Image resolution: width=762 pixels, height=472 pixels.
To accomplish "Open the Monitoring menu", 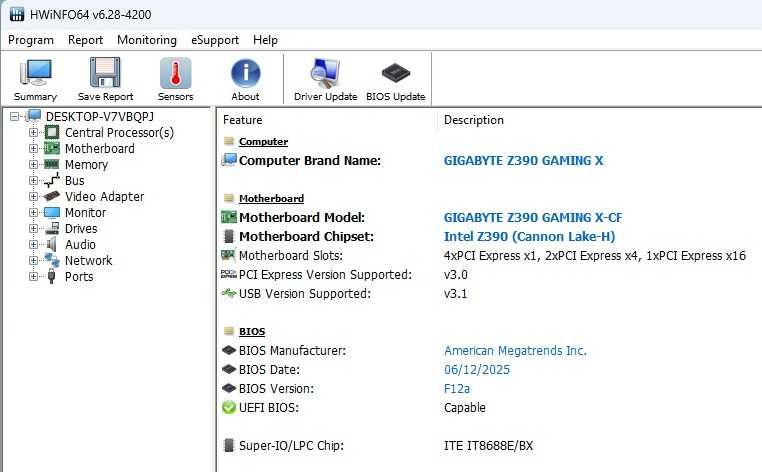I will pyautogui.click(x=147, y=40).
